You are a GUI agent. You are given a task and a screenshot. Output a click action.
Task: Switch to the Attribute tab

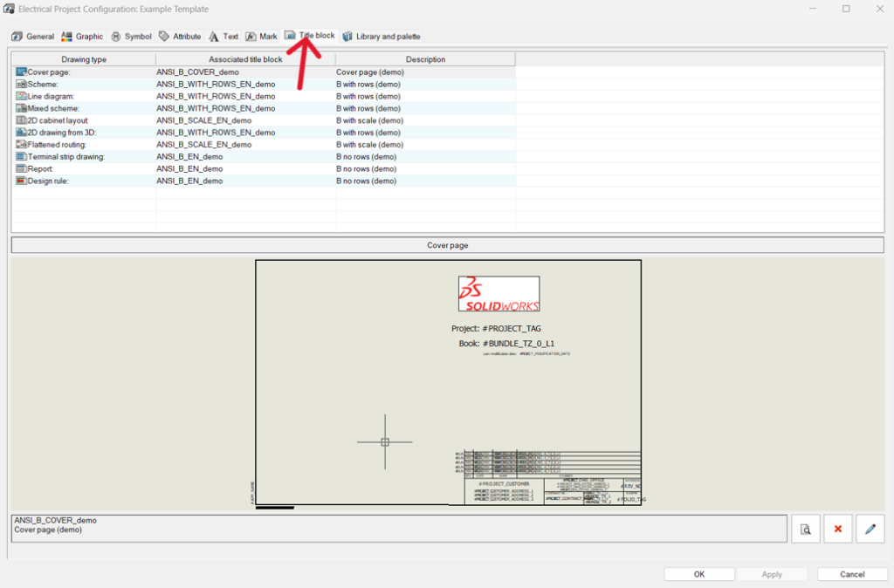point(180,37)
